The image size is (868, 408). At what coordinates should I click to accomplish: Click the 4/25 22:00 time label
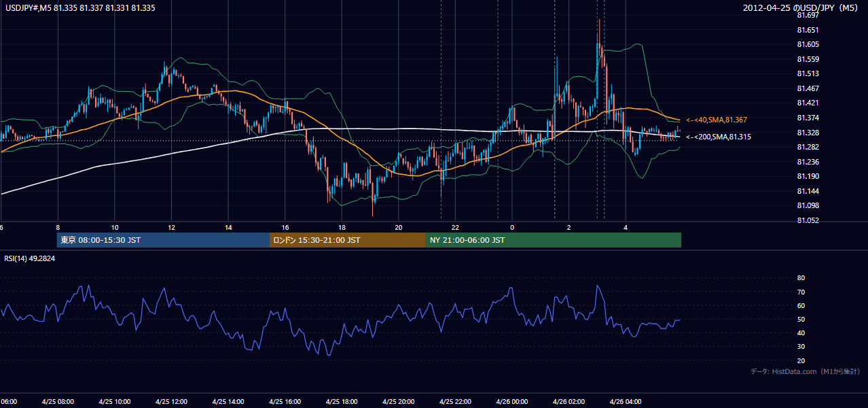[455, 401]
